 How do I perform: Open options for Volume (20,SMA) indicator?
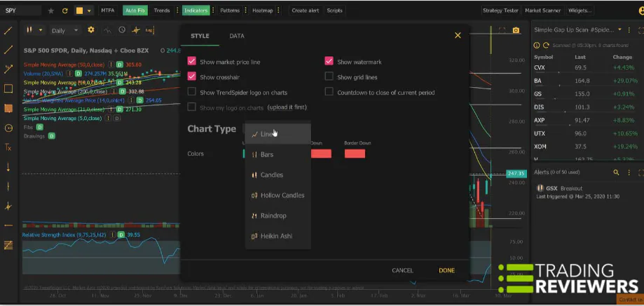click(x=70, y=74)
